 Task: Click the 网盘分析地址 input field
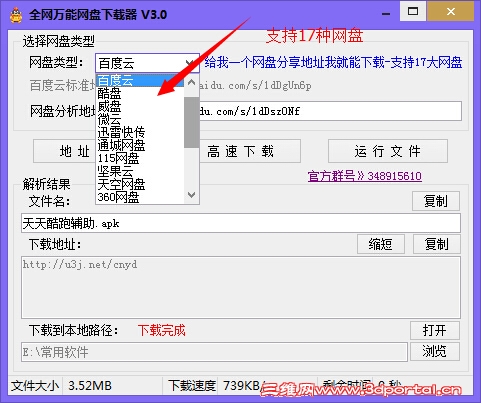click(x=330, y=111)
